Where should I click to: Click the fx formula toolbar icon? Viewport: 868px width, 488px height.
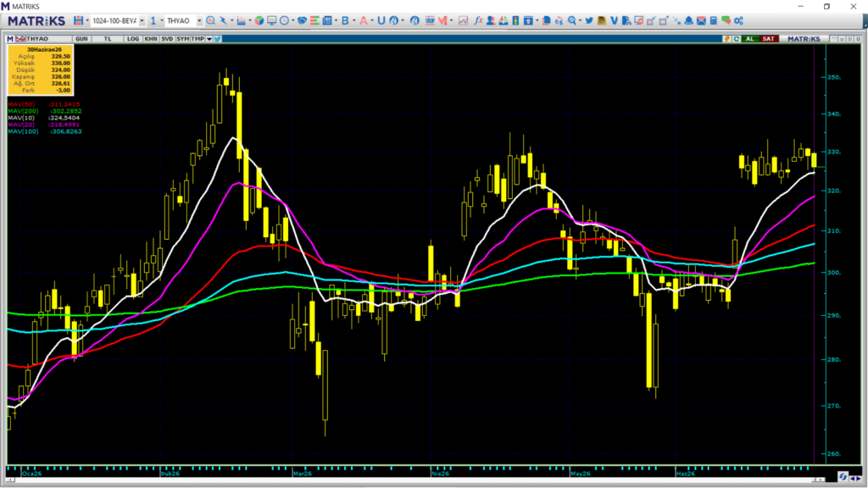tap(478, 20)
